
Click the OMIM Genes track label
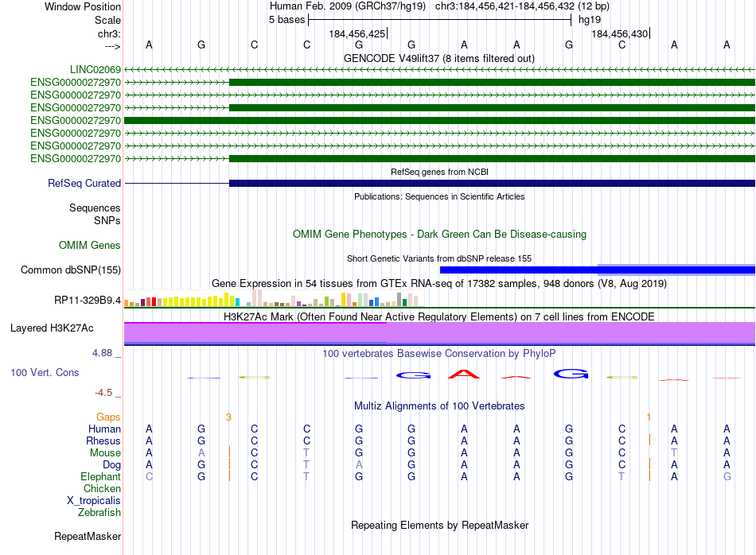tap(90, 245)
